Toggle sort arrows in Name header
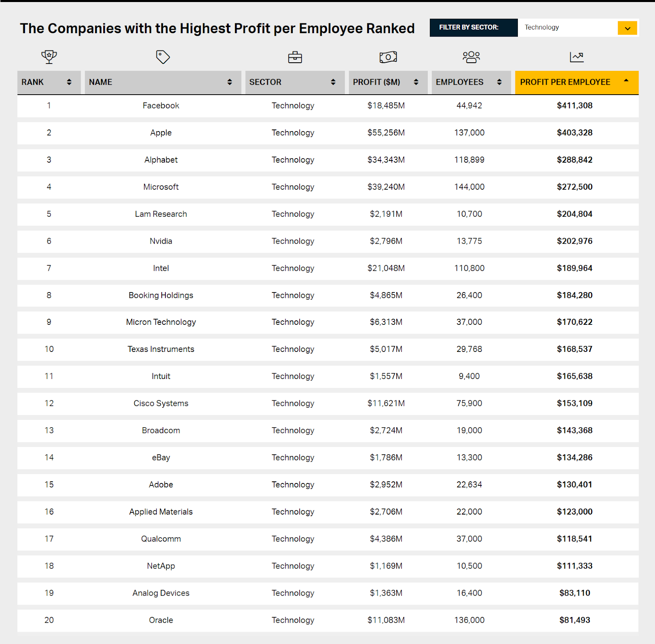Image resolution: width=655 pixels, height=644 pixels. click(x=230, y=82)
